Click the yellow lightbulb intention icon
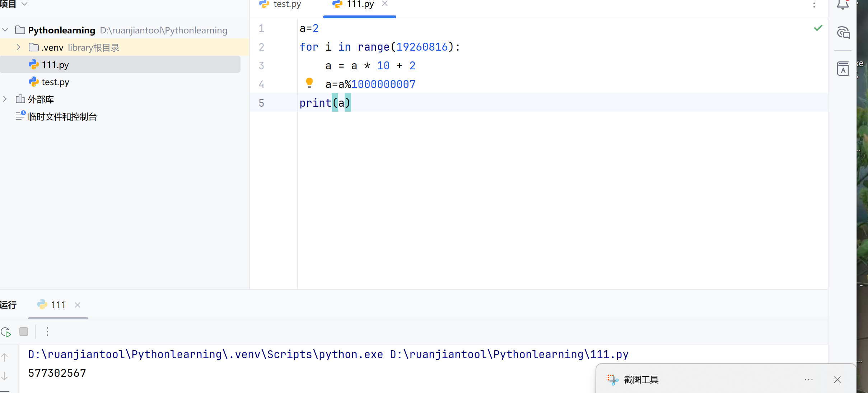The width and height of the screenshot is (868, 393). pos(309,83)
